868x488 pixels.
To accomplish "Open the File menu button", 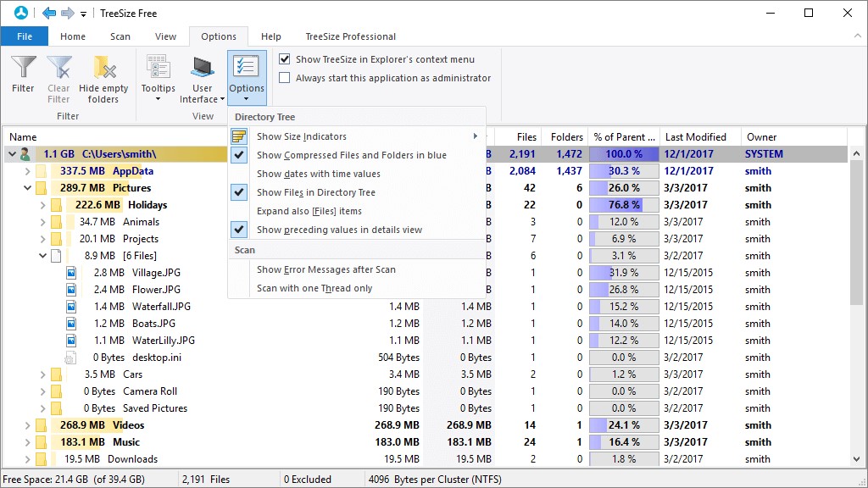I will tap(25, 36).
